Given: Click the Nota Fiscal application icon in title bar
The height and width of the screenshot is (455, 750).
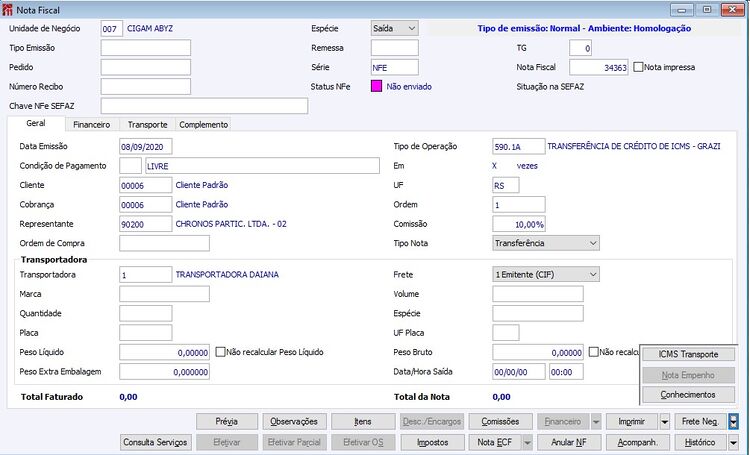Looking at the screenshot, I should 7,10.
